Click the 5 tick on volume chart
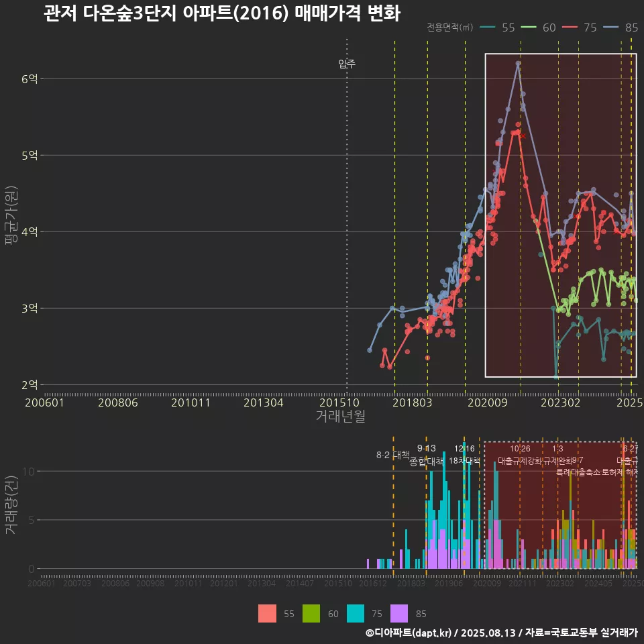Screen dimensions: 644x644 pyautogui.click(x=32, y=520)
